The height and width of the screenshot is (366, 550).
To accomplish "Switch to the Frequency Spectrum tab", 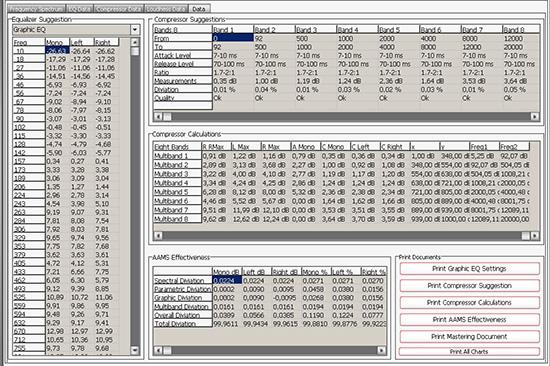I will [x=36, y=8].
